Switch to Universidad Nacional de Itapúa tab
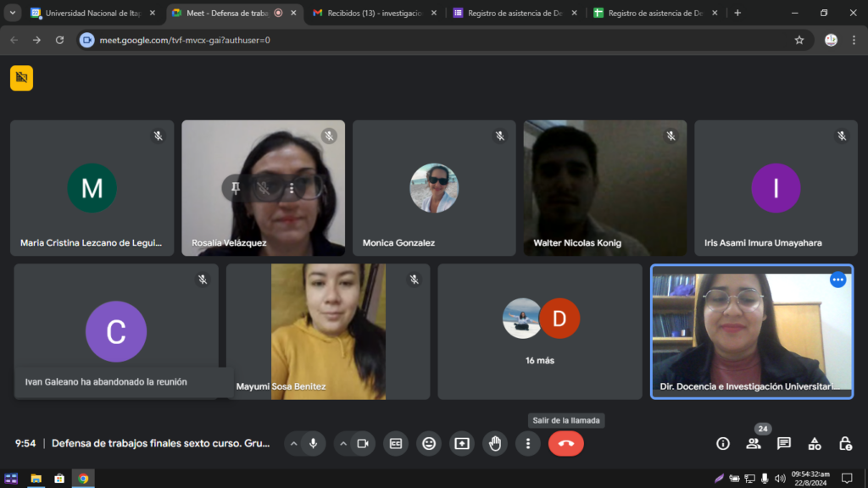 point(89,14)
